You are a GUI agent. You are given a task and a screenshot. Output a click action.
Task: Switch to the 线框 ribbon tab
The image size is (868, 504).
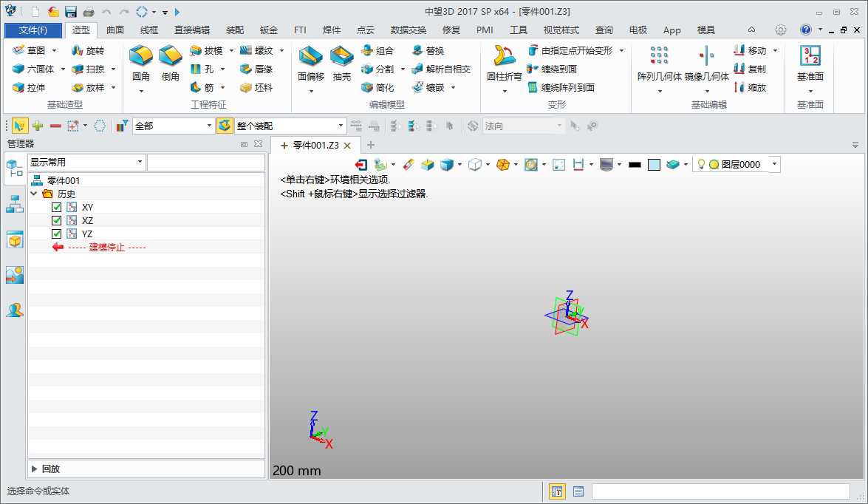[x=149, y=30]
